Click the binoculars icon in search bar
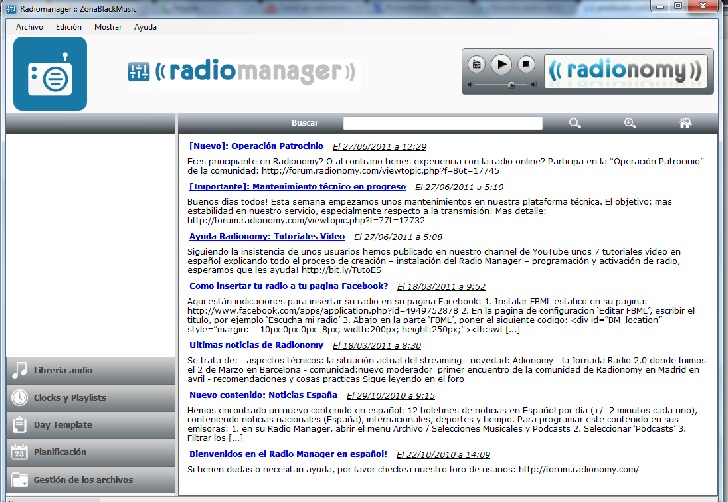The height and width of the screenshot is (502, 728). pyautogui.click(x=685, y=123)
